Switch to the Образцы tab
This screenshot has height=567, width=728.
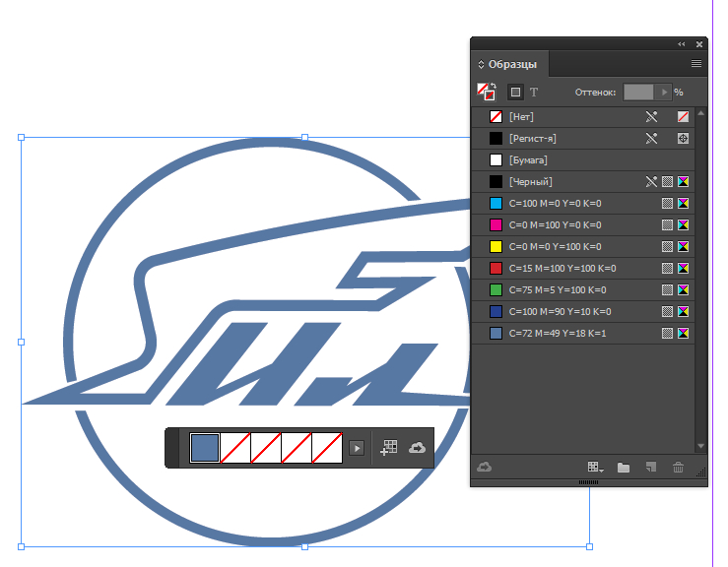[512, 64]
